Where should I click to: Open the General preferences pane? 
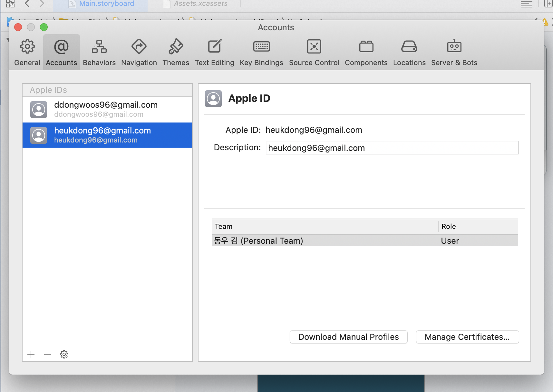click(x=27, y=52)
